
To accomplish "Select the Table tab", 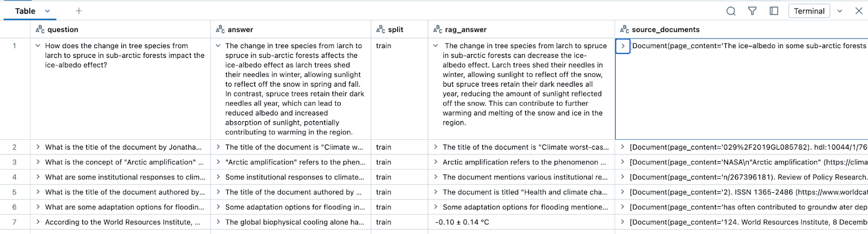I will (x=25, y=11).
